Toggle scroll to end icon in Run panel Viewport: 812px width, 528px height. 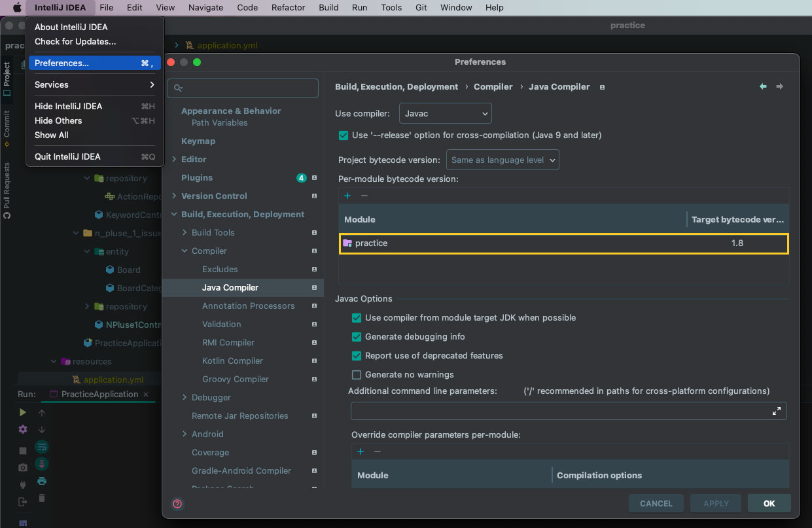pos(42,464)
